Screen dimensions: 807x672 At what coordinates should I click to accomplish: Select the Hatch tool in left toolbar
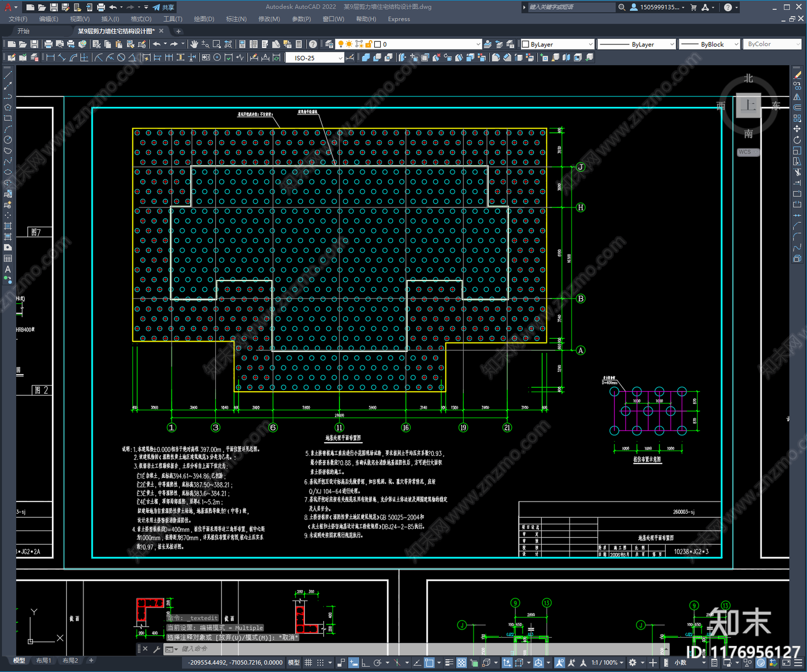coord(8,226)
